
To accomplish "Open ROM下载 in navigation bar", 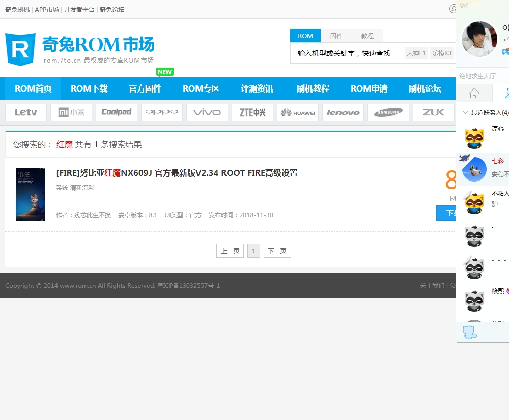I will point(89,88).
